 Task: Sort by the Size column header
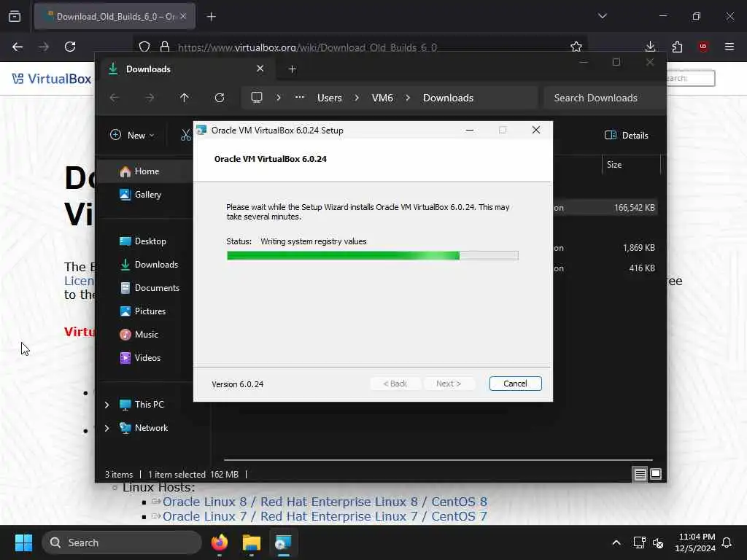pos(630,165)
